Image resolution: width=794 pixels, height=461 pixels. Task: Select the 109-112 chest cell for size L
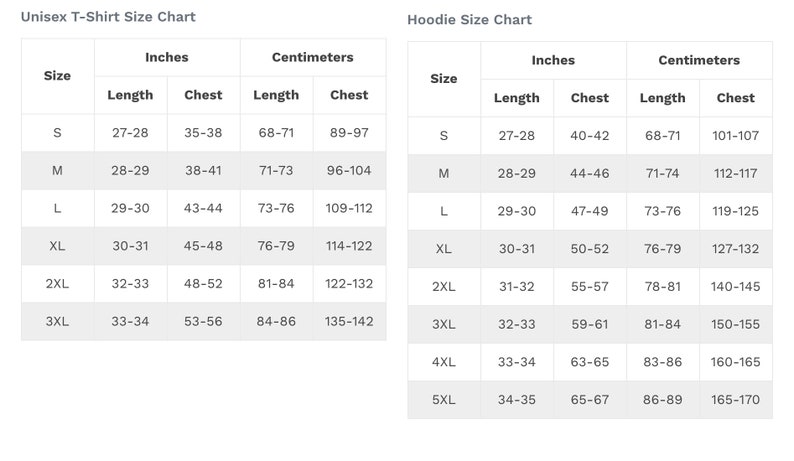click(x=349, y=208)
